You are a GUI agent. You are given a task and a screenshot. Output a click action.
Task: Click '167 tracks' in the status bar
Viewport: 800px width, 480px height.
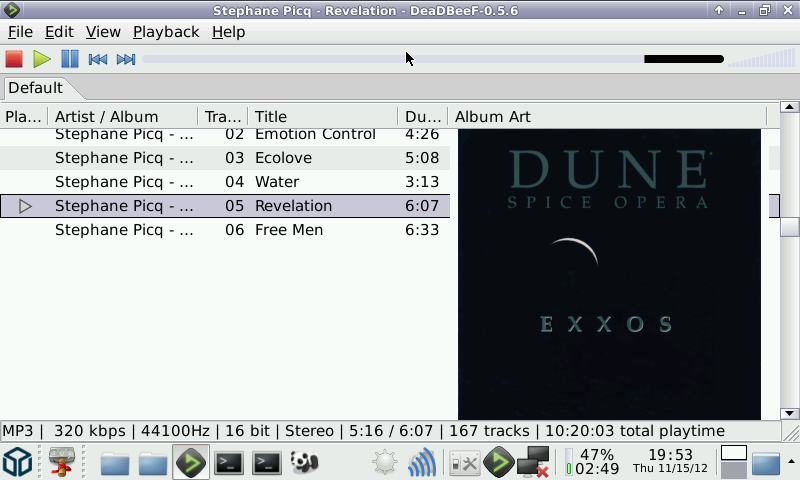point(489,431)
